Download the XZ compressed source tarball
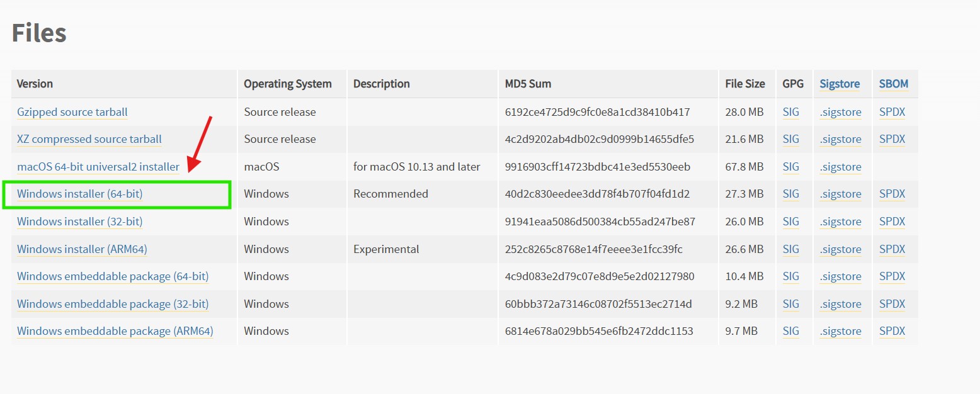This screenshot has height=394, width=980. click(89, 139)
